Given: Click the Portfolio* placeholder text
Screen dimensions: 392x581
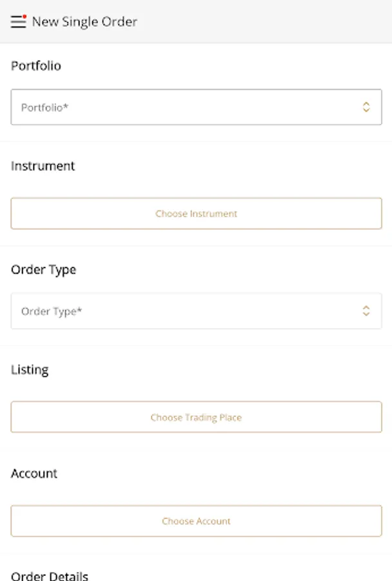Looking at the screenshot, I should coord(44,108).
